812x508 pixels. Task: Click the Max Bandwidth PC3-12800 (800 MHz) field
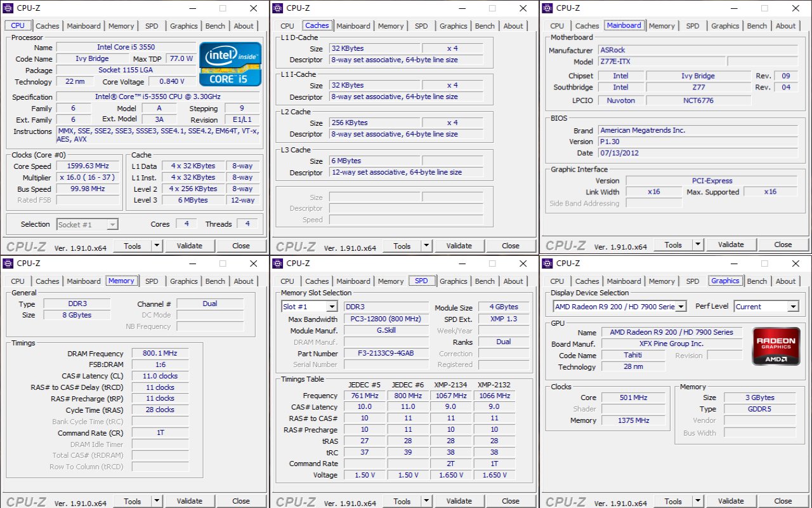click(x=386, y=319)
